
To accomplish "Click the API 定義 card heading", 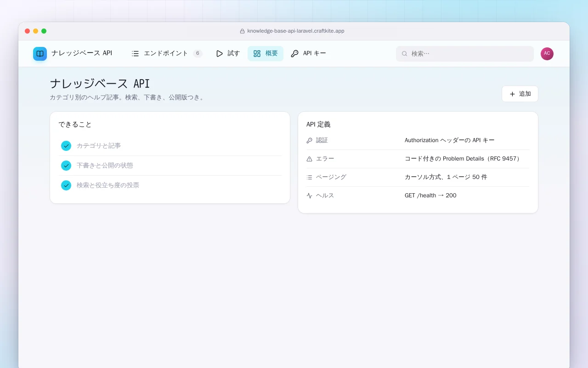I will [318, 125].
